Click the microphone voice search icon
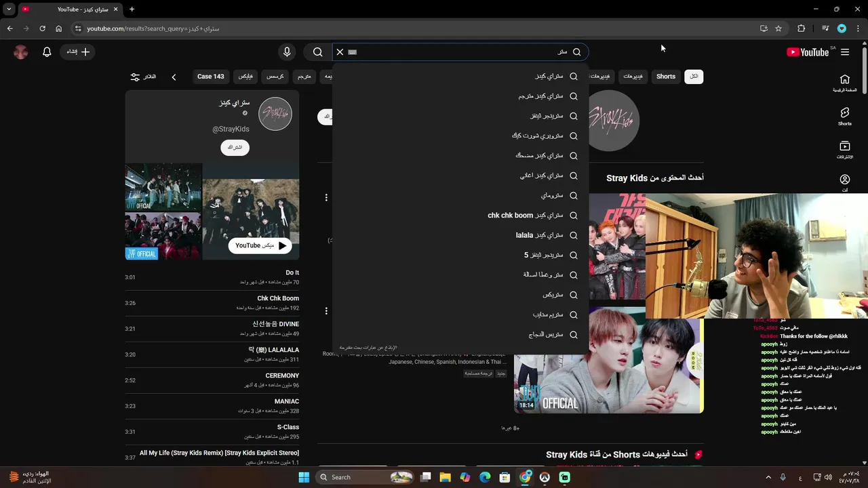868x488 pixels. click(x=287, y=52)
